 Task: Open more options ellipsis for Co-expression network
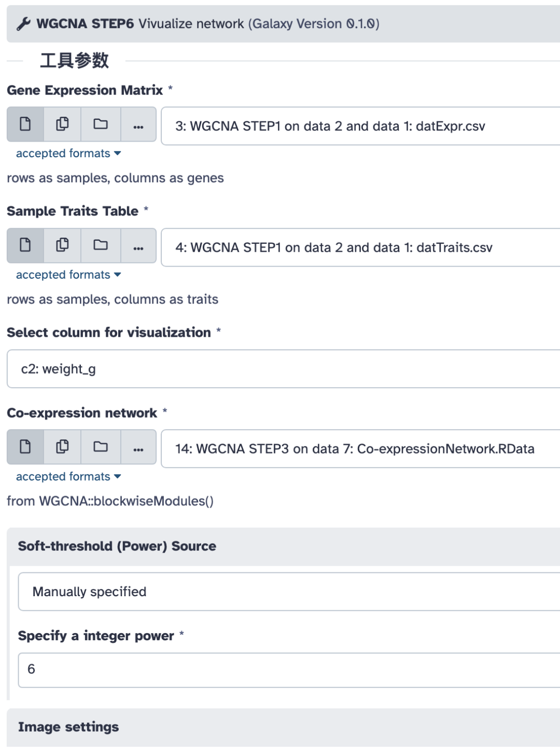(x=138, y=447)
